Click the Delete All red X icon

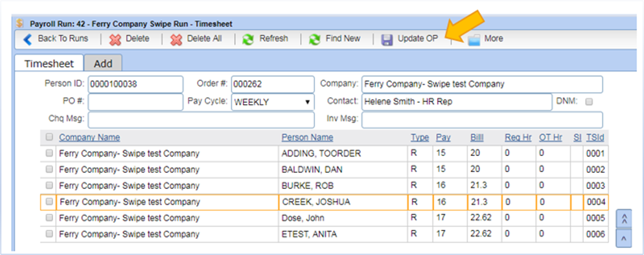176,39
